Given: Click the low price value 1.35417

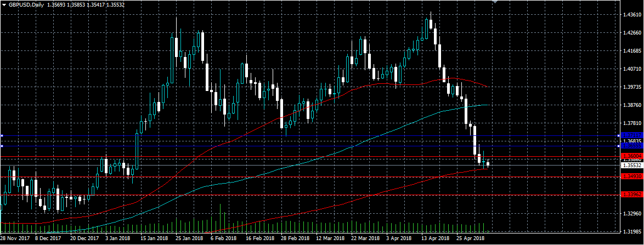Looking at the screenshot, I should click(x=96, y=5).
